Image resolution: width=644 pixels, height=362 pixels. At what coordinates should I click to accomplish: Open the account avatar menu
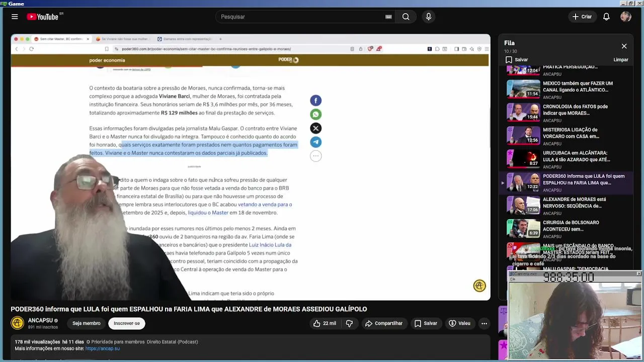pyautogui.click(x=626, y=17)
